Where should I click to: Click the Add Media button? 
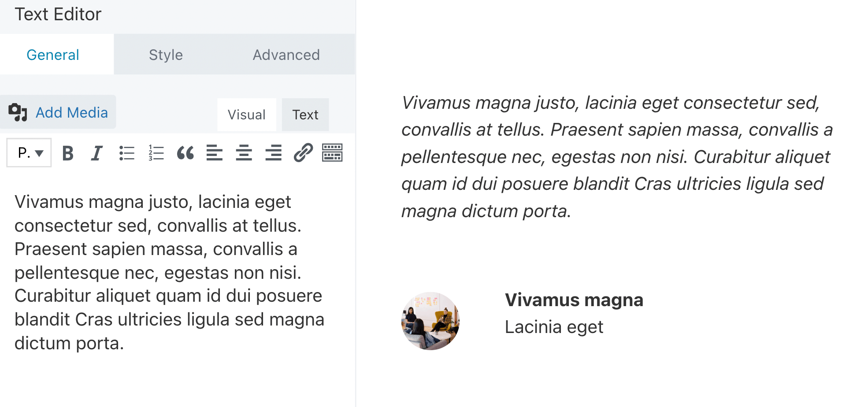click(58, 112)
